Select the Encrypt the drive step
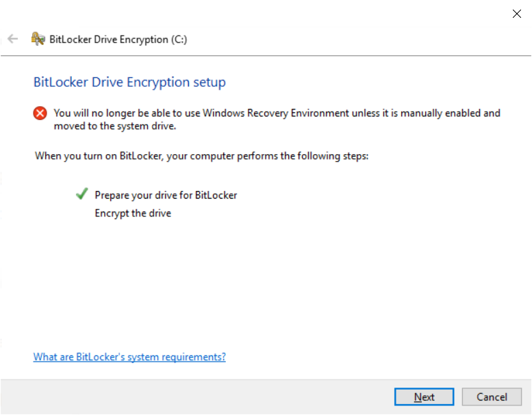Image resolution: width=532 pixels, height=415 pixels. (x=133, y=213)
